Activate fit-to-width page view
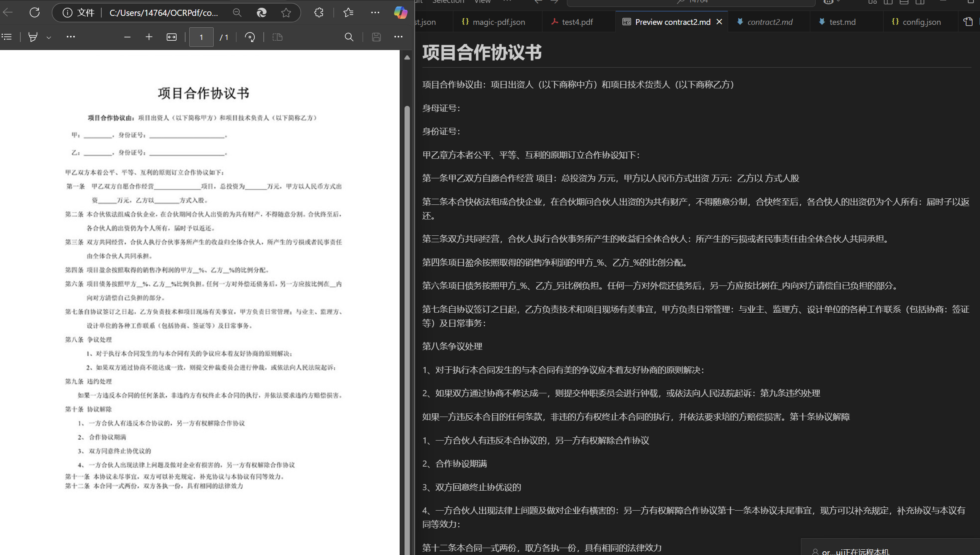 [x=171, y=37]
